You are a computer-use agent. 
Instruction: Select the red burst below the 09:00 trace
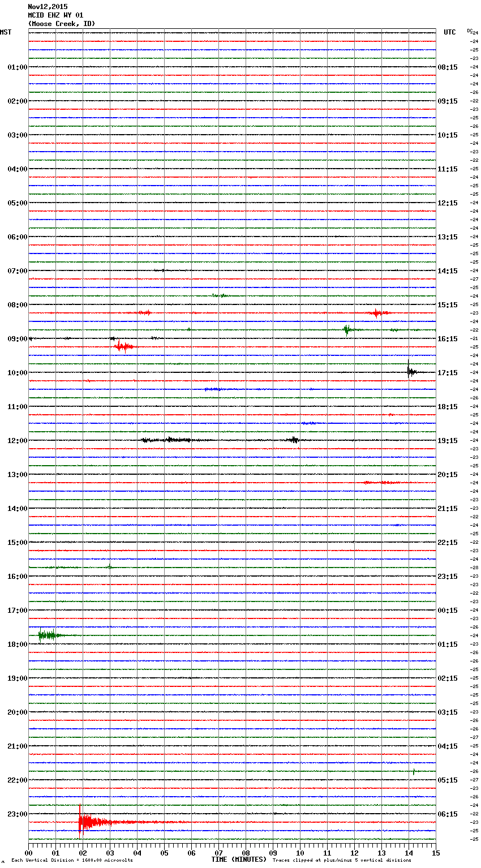tap(123, 346)
